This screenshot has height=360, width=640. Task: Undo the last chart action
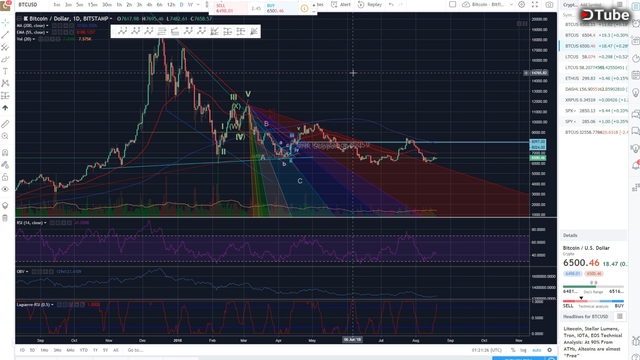[391, 4]
